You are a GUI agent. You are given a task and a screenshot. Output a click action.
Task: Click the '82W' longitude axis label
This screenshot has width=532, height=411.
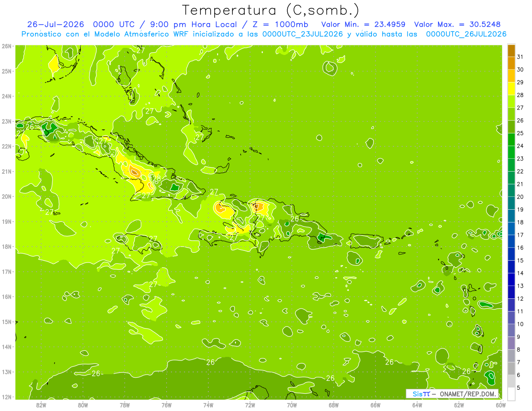click(41, 405)
